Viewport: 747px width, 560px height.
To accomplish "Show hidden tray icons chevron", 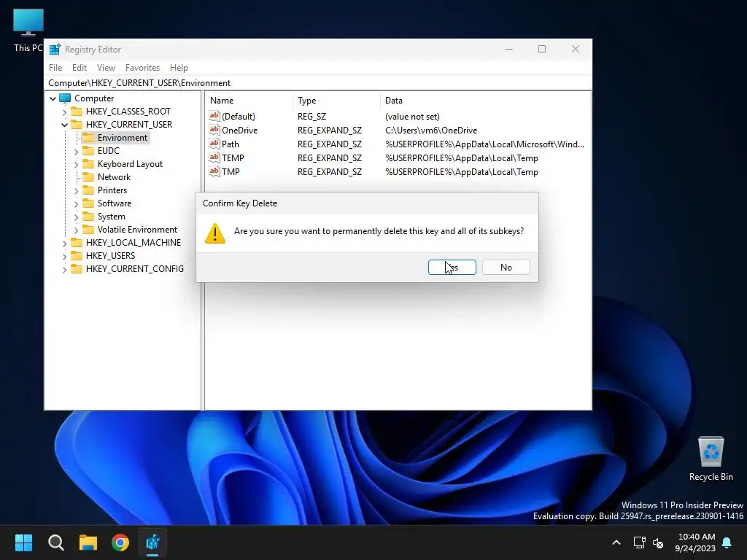I will point(616,542).
